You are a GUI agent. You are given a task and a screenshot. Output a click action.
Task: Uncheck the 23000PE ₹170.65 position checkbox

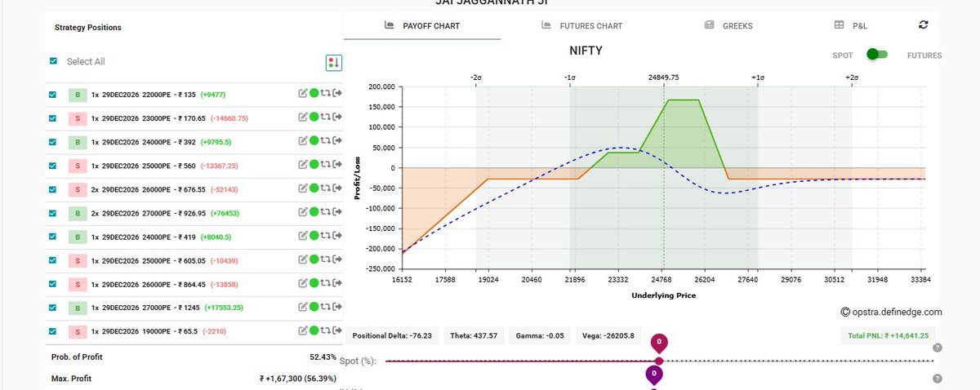[x=53, y=118]
